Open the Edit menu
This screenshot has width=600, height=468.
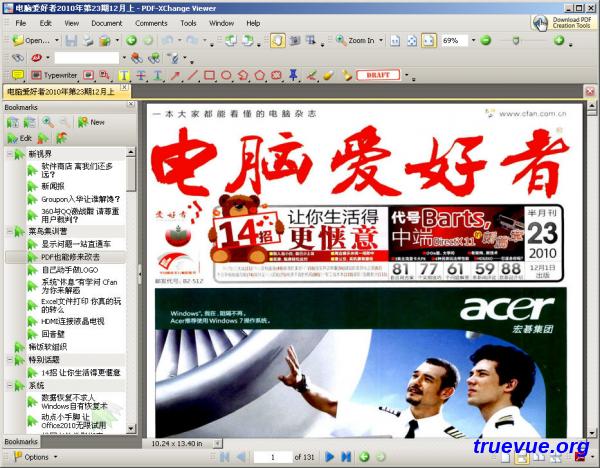pyautogui.click(x=46, y=23)
